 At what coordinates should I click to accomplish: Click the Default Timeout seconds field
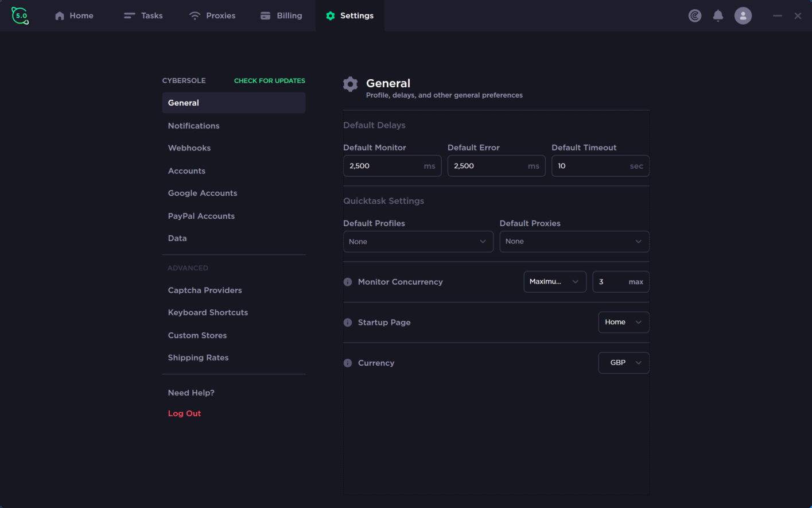600,166
